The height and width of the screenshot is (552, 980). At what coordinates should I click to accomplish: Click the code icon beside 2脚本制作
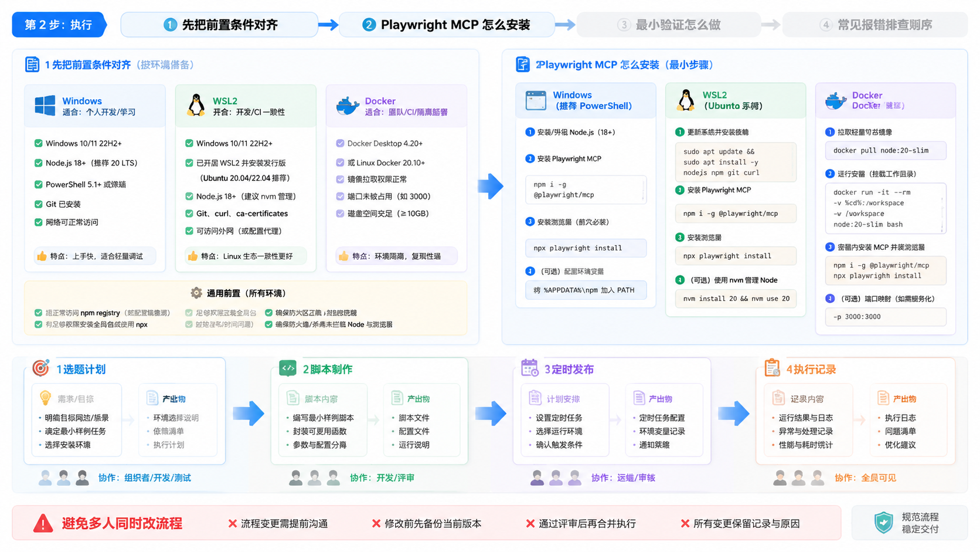(288, 368)
